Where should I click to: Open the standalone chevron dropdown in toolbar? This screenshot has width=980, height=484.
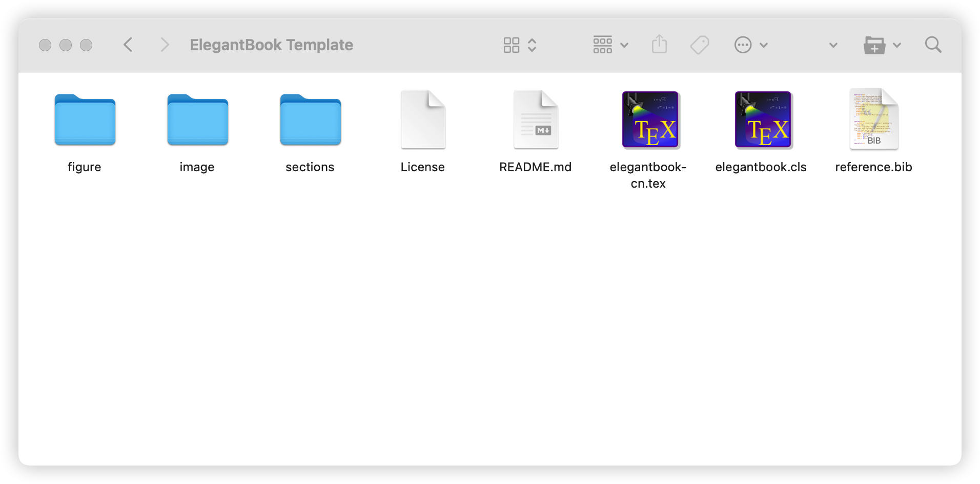click(x=833, y=45)
